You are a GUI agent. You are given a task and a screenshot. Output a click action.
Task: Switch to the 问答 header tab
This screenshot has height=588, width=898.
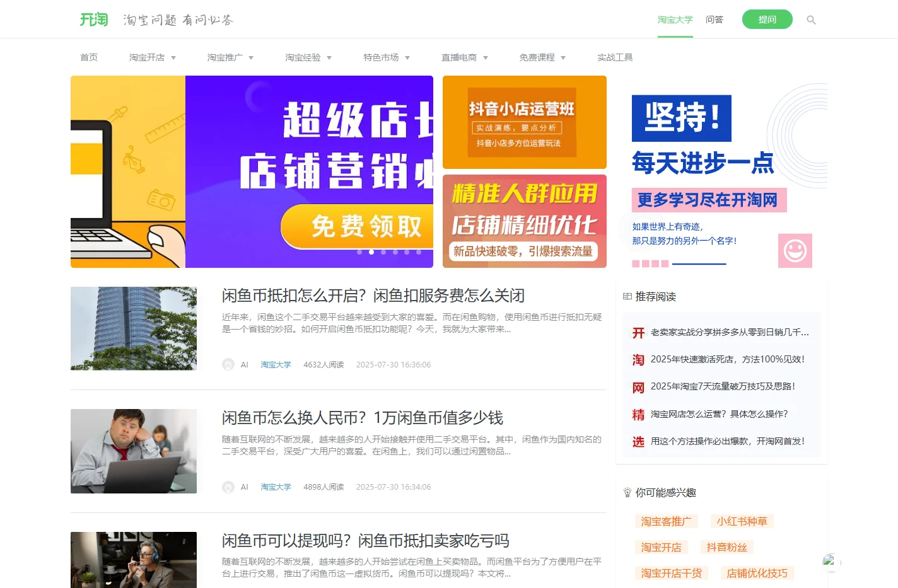[714, 20]
